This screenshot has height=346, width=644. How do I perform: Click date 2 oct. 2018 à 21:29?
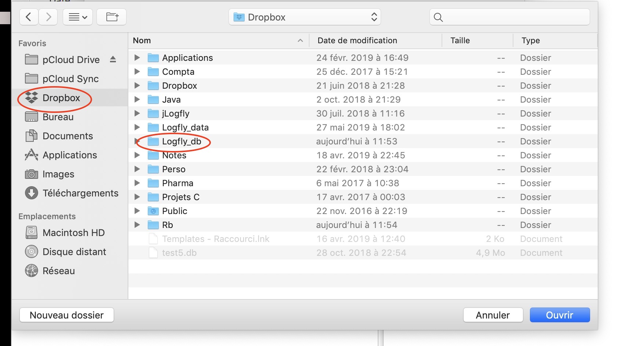[359, 99]
